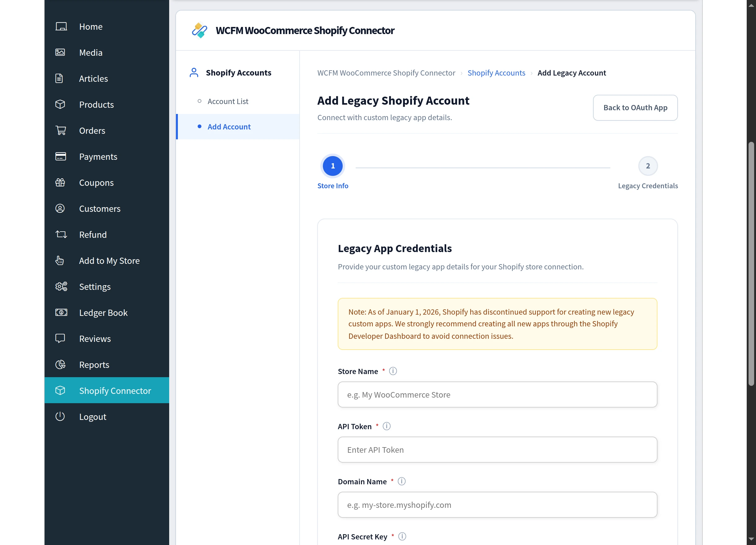Follow the Shopify Accounts breadcrumb link
This screenshot has height=545, width=756.
point(496,73)
